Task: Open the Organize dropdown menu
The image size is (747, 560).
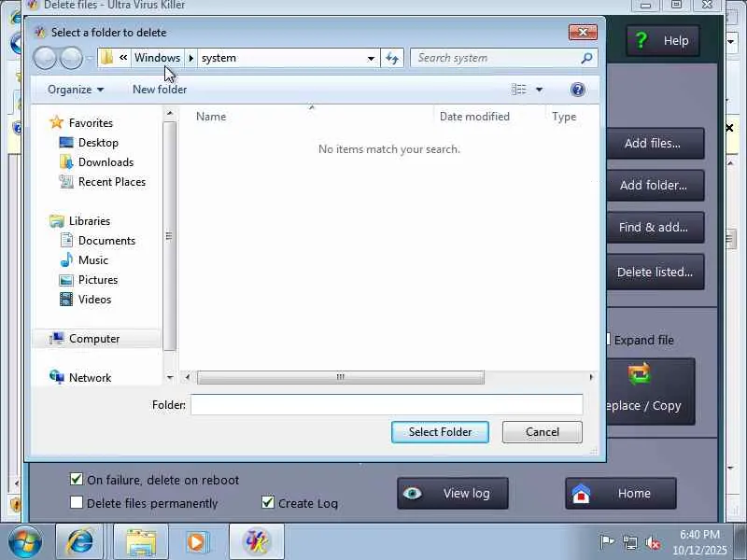Action: pos(76,90)
